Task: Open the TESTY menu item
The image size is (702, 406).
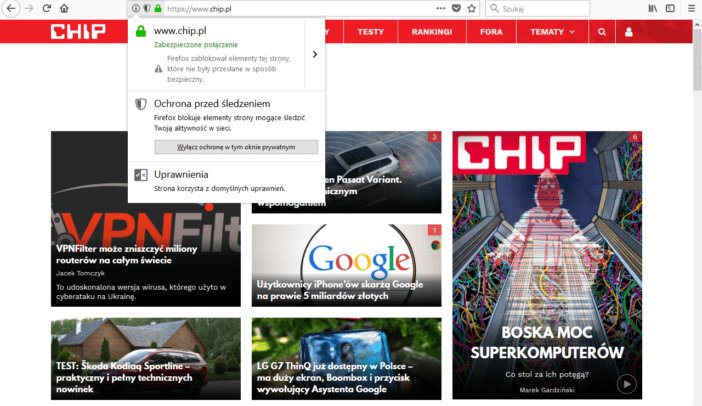Action: (370, 32)
